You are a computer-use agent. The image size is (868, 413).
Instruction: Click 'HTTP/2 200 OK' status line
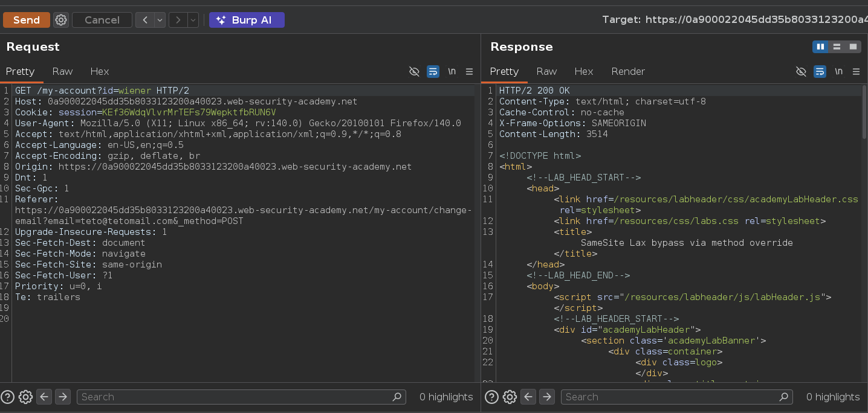(x=534, y=91)
